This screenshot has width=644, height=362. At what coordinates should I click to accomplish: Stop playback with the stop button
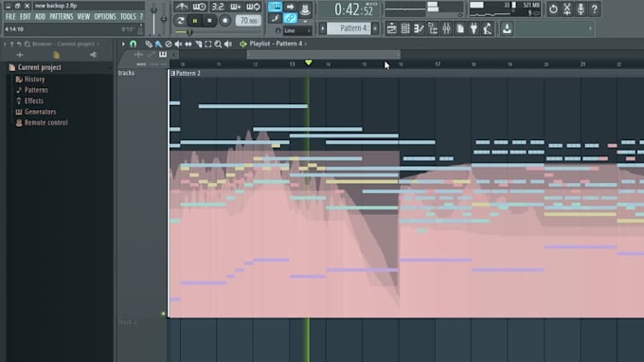pyautogui.click(x=209, y=20)
